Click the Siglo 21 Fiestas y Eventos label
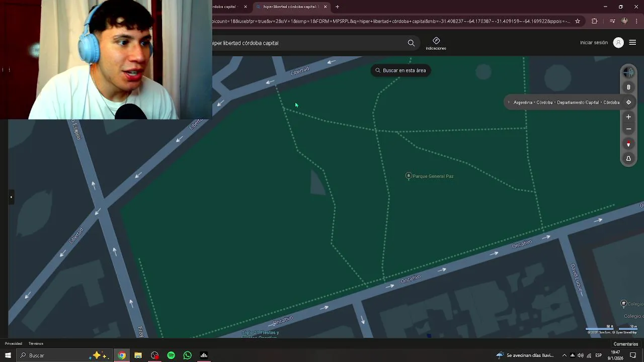 click(x=260, y=334)
